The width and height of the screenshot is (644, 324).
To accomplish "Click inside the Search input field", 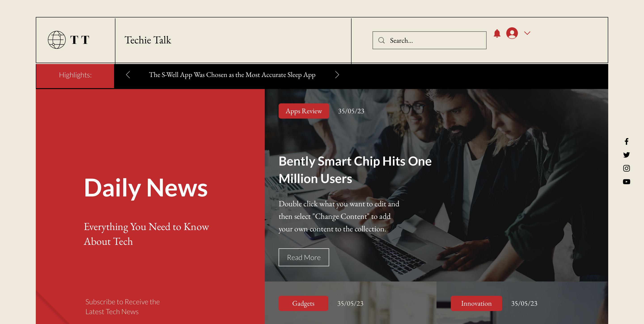I will point(431,40).
